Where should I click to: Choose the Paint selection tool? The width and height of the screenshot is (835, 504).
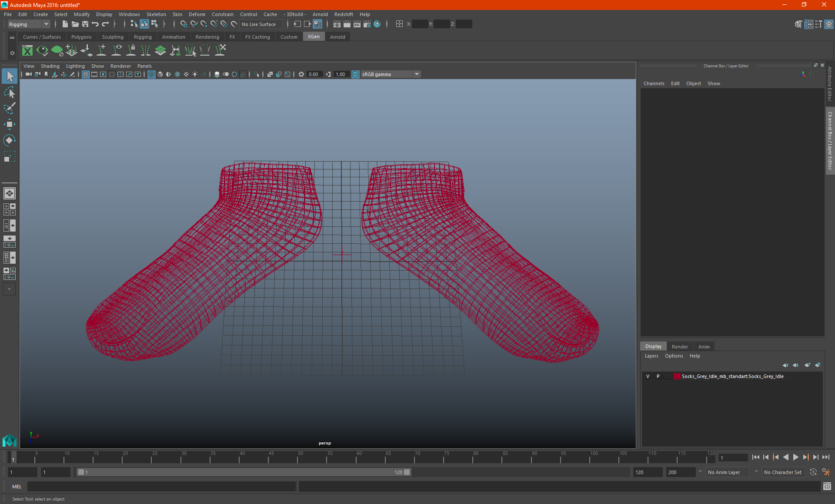point(9,108)
